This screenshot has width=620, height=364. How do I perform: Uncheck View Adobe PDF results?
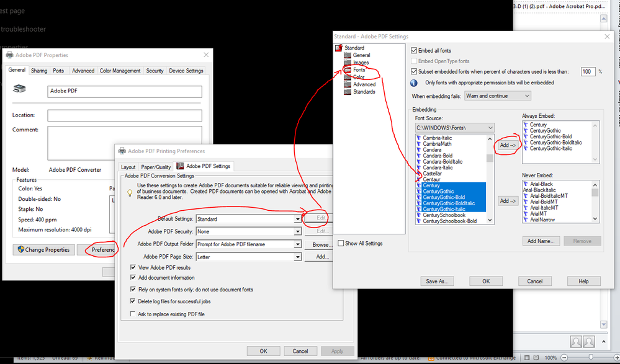133,267
